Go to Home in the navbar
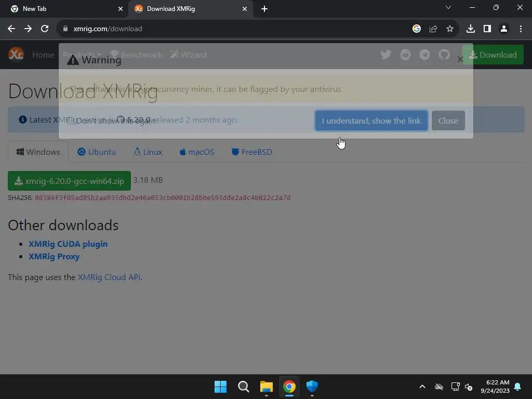 (x=43, y=55)
